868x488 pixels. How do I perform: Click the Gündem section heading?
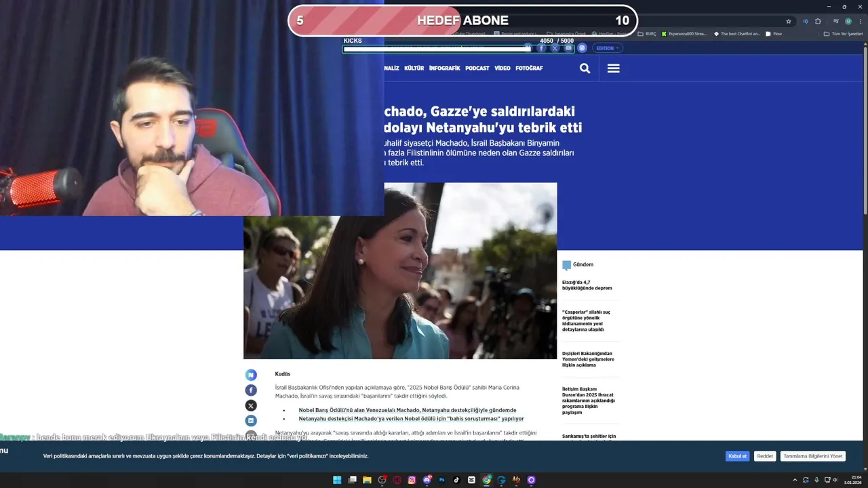583,264
